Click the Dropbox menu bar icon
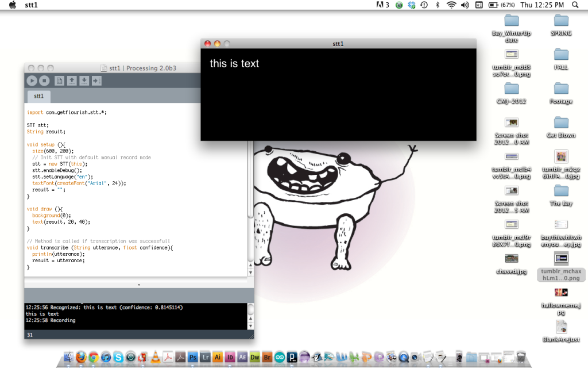This screenshot has width=588, height=368. pyautogui.click(x=412, y=5)
